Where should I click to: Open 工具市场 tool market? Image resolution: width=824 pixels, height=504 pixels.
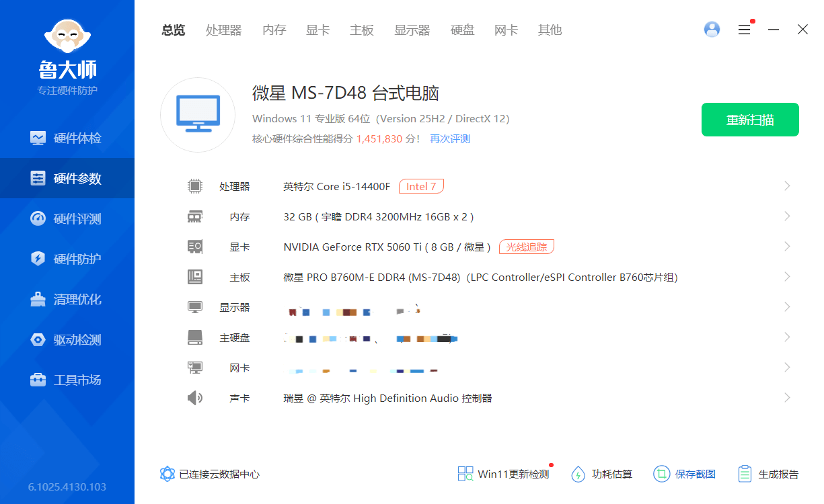click(x=67, y=380)
